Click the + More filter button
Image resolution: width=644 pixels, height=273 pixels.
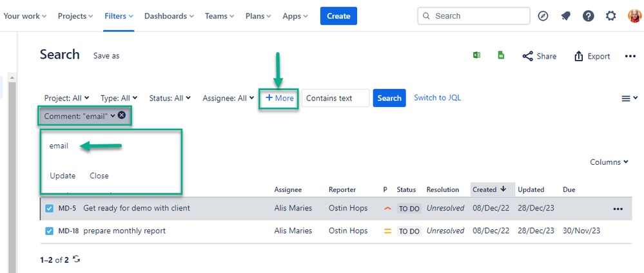(x=279, y=98)
